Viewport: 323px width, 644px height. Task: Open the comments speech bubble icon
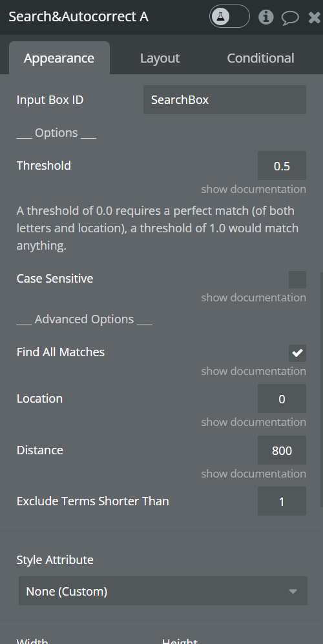[x=289, y=17]
